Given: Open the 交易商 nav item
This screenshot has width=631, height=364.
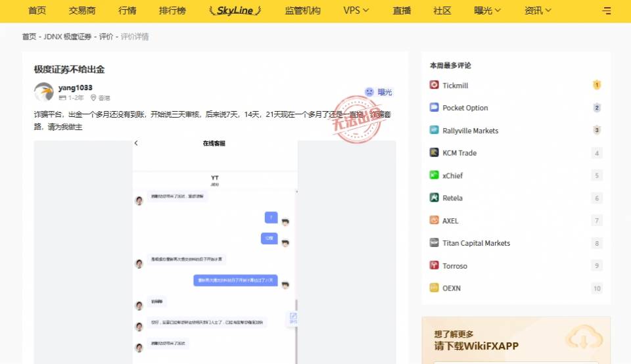Looking at the screenshot, I should tap(82, 11).
